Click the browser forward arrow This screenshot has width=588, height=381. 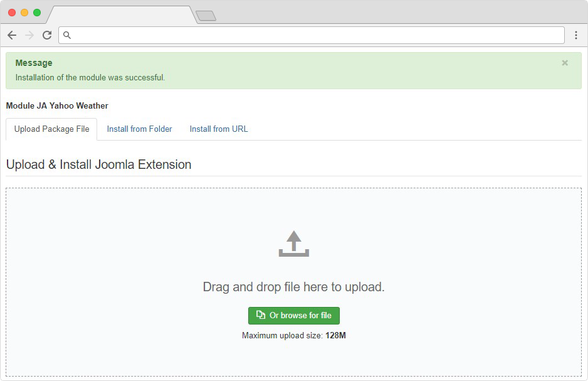pos(29,35)
